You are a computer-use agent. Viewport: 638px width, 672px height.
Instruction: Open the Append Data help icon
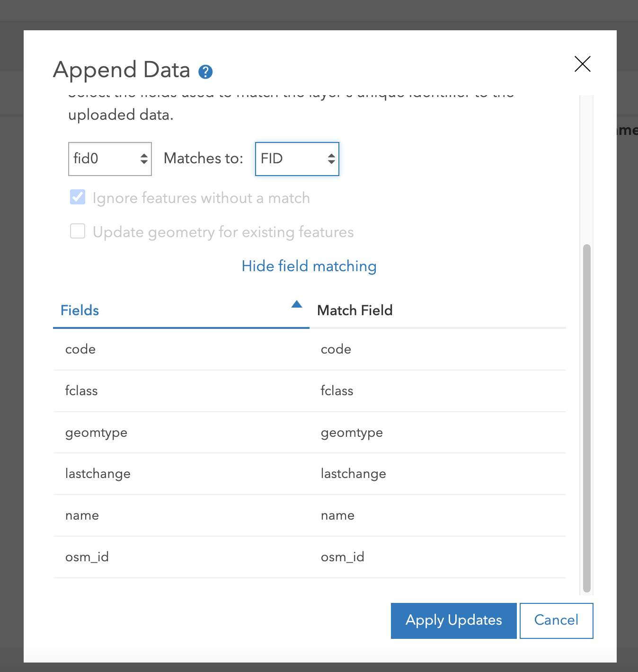pyautogui.click(x=205, y=71)
